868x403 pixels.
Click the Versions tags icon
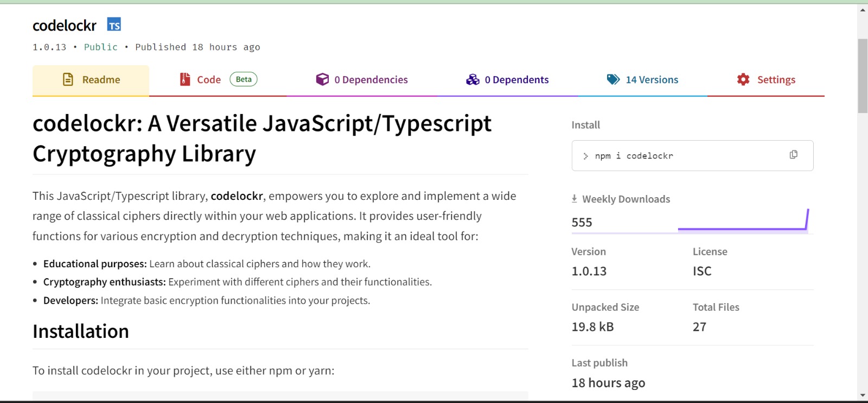point(613,79)
